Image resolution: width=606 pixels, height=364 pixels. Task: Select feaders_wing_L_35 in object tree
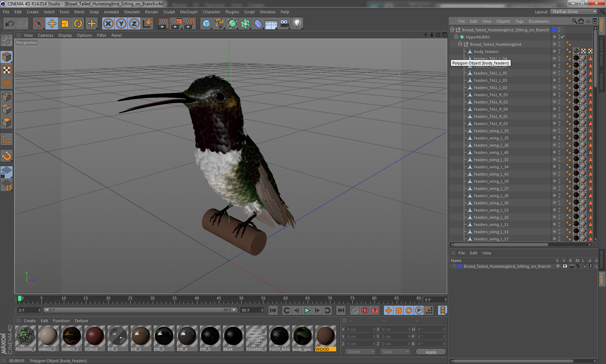pos(491,131)
